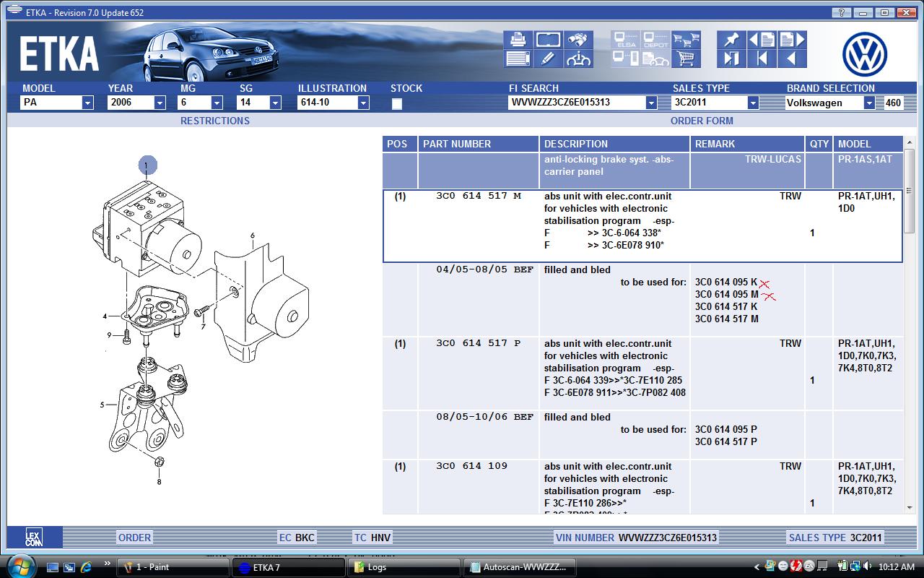Select highlighted callout 1 in the illustration

[146, 165]
